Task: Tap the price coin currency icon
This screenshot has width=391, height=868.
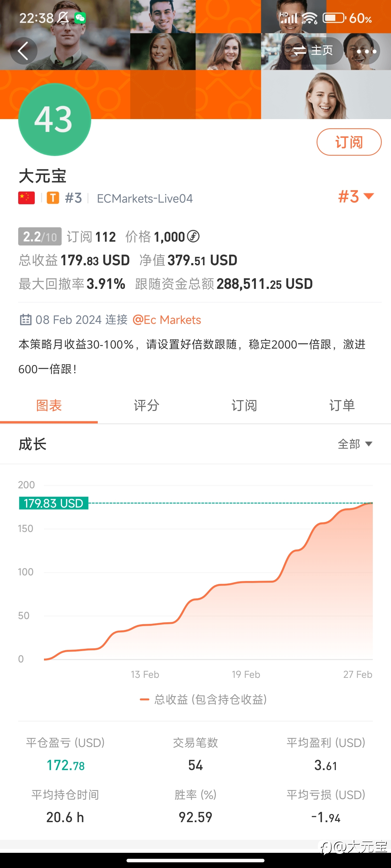Action: [193, 237]
